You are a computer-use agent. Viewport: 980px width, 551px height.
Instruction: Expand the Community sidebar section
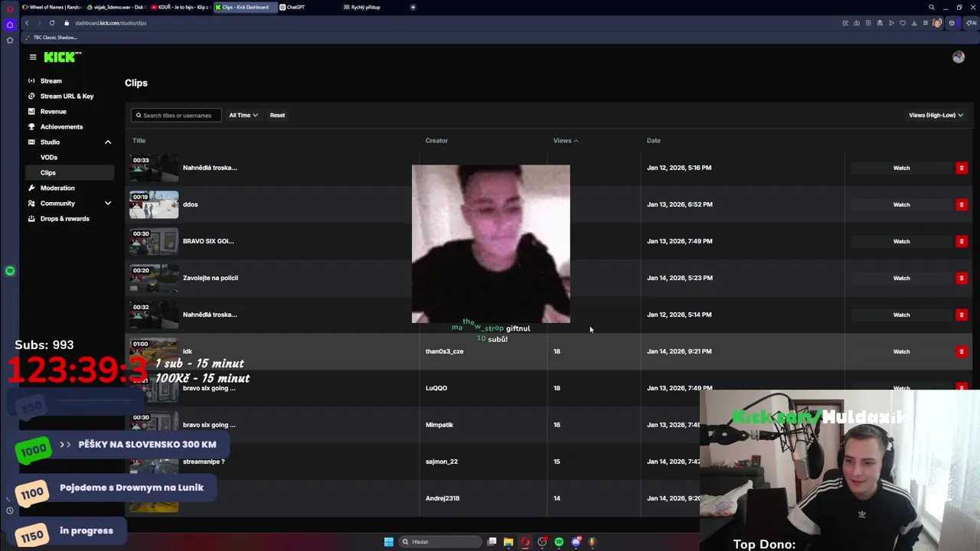pos(108,204)
